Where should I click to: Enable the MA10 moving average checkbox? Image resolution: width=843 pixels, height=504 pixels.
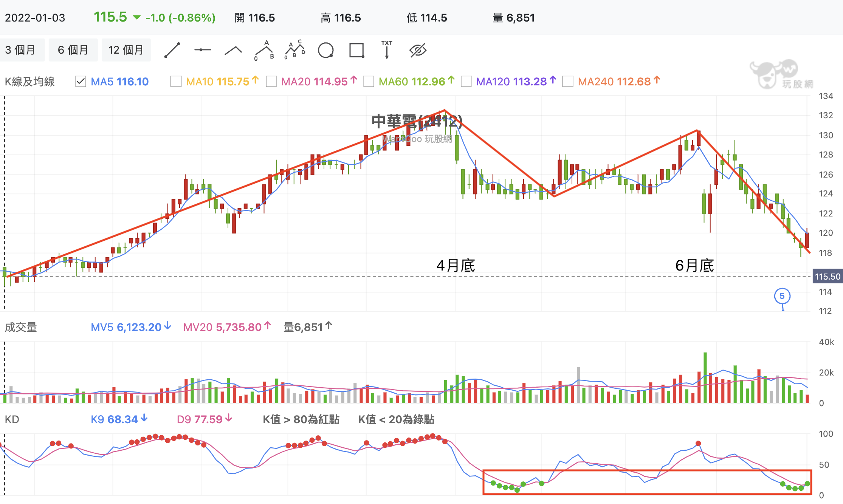coord(176,82)
